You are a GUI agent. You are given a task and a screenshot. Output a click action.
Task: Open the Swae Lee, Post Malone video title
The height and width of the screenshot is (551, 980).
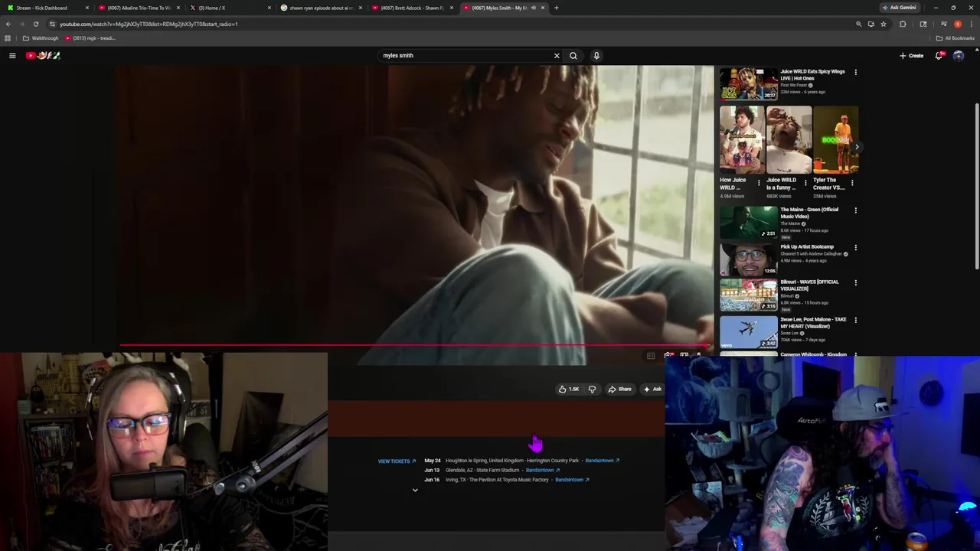(813, 323)
